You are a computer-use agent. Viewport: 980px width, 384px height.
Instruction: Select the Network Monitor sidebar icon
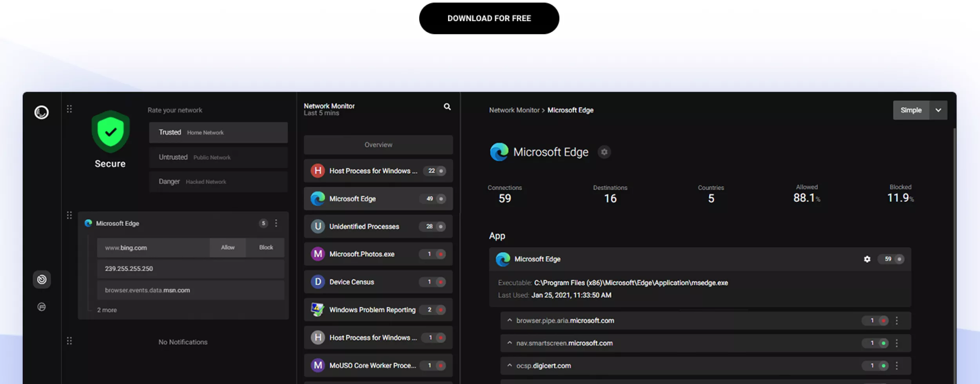(x=42, y=279)
